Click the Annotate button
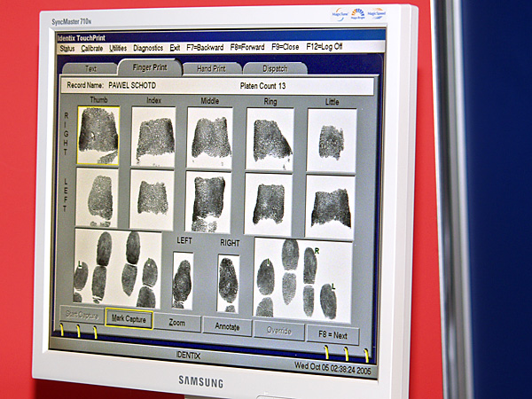Screen dimensions: 532x399 227,326
